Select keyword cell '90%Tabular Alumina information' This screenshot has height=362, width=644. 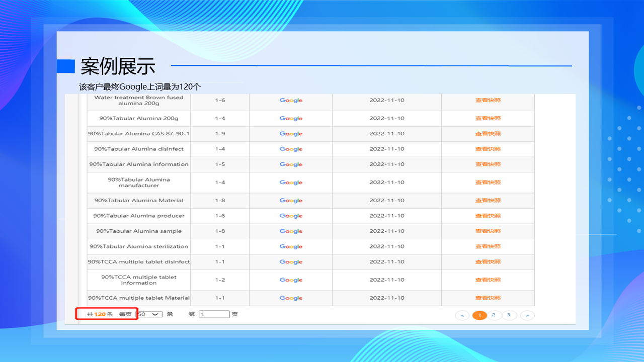[139, 164]
